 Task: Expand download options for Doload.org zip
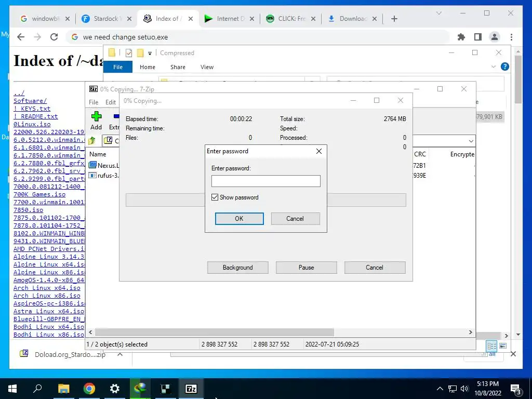tap(120, 354)
